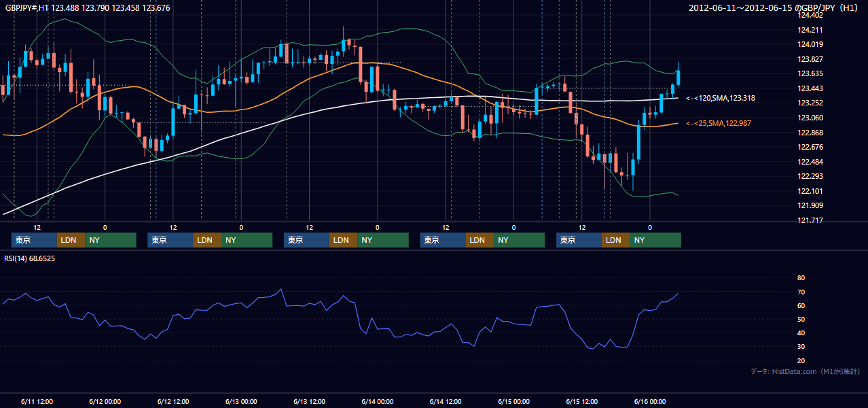Screen dimensions: 868x408
Task: Click the rightmost NY session box
Action: click(x=655, y=240)
